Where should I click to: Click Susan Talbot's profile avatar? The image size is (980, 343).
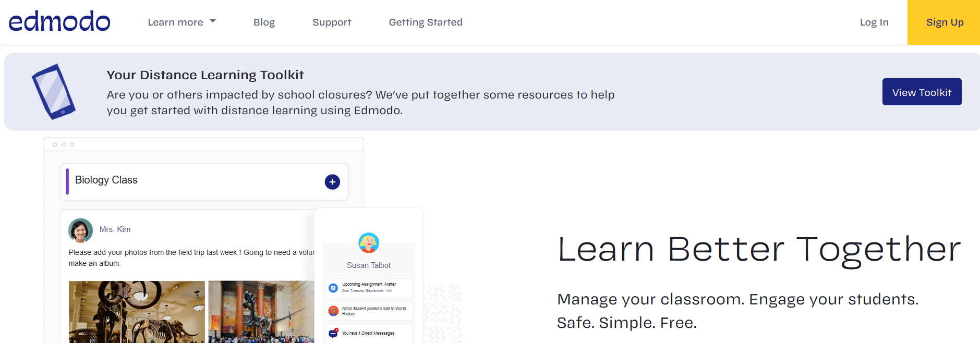369,243
